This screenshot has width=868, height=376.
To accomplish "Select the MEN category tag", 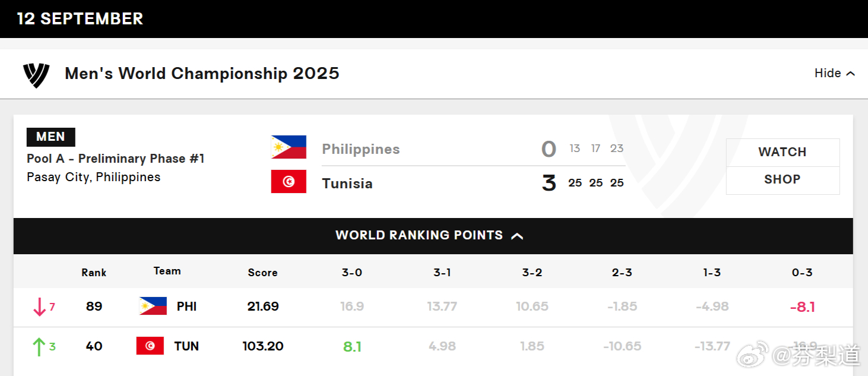I will pyautogui.click(x=50, y=137).
